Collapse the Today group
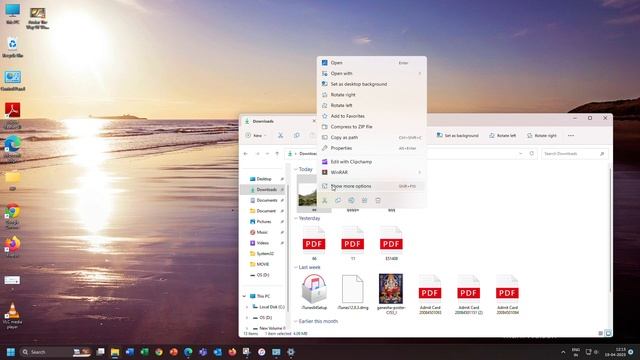Image resolution: width=640 pixels, height=360 pixels. tap(296, 169)
